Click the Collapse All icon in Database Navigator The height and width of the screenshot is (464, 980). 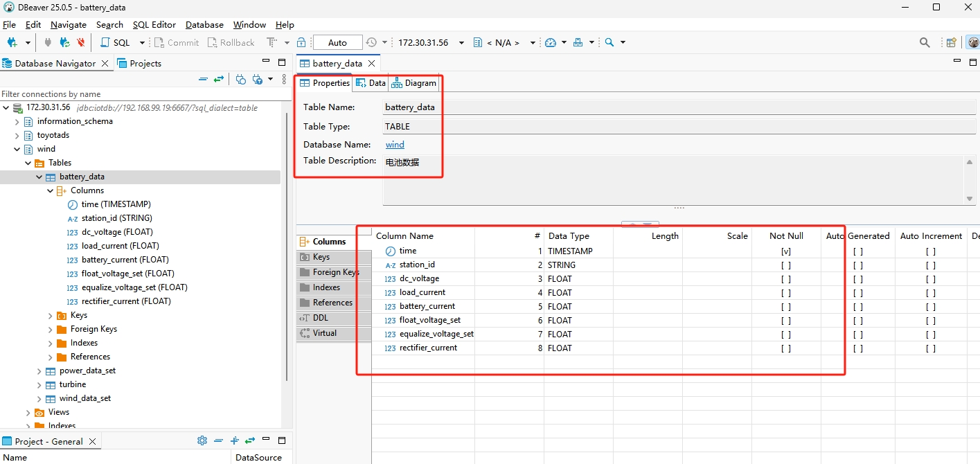(203, 80)
